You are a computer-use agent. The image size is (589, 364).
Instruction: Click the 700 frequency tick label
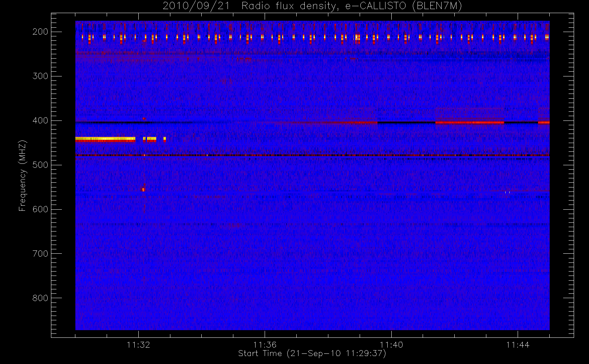(40, 254)
